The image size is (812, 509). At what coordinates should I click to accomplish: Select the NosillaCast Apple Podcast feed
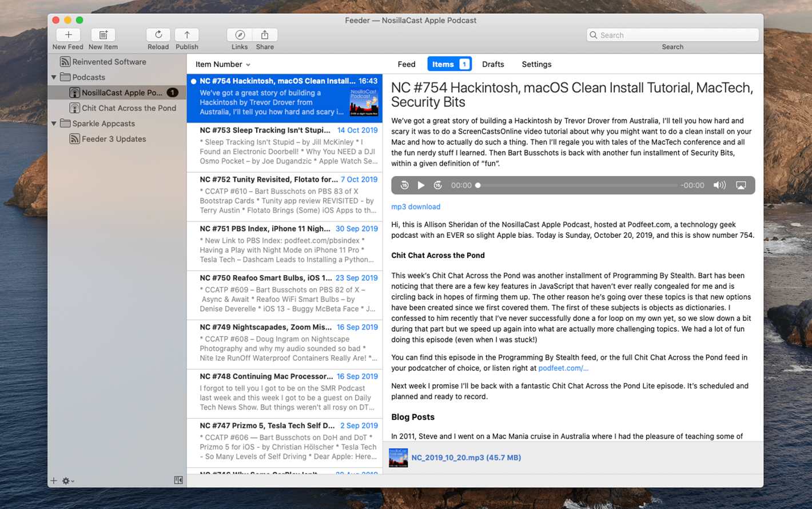117,93
